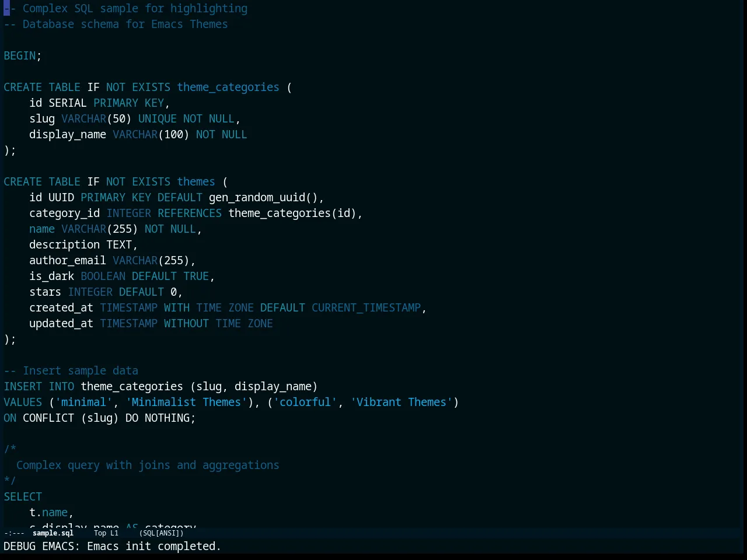Click the description TEXT line
The image size is (747, 560).
(83, 245)
